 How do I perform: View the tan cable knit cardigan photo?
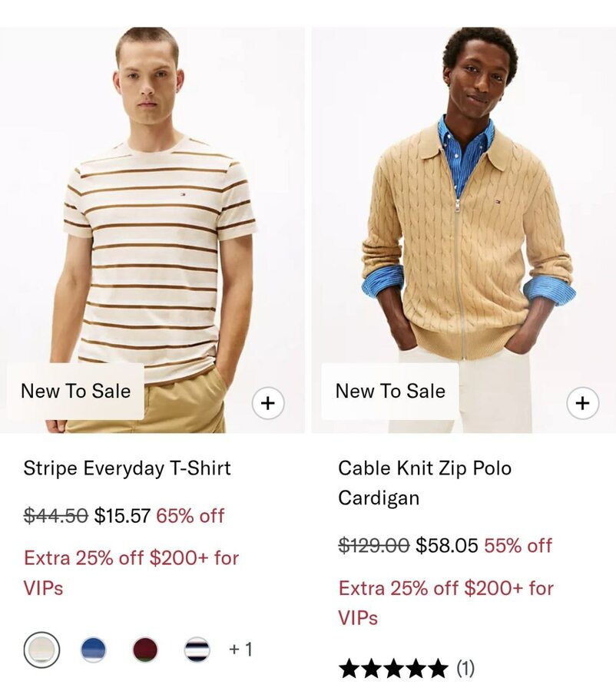coord(465,215)
